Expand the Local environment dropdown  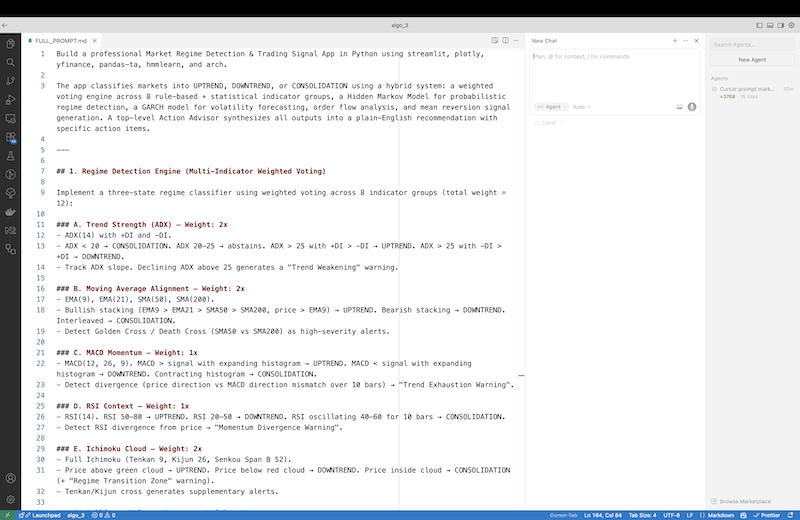point(546,122)
